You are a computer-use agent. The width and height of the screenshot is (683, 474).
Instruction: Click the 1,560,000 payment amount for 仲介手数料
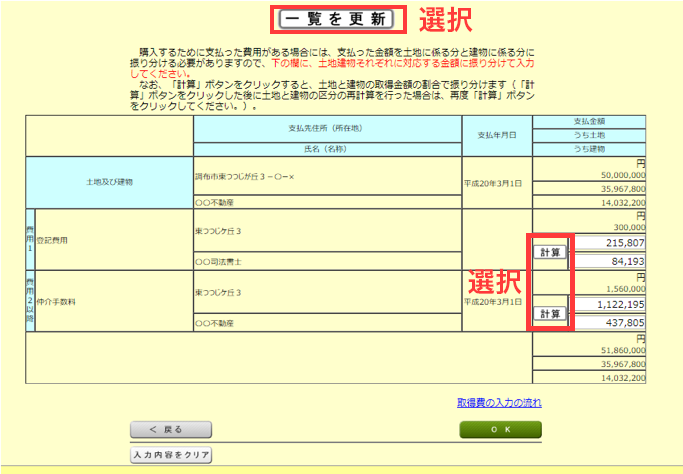click(622, 288)
